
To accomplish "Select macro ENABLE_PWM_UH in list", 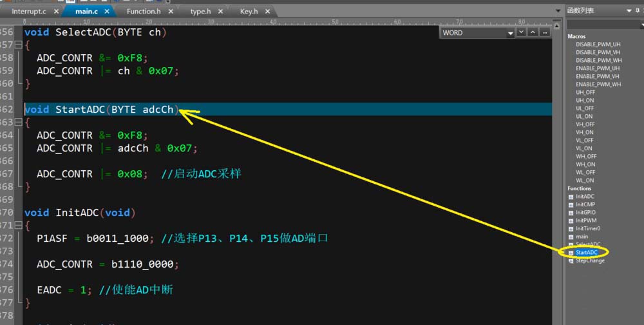I will click(x=598, y=68).
